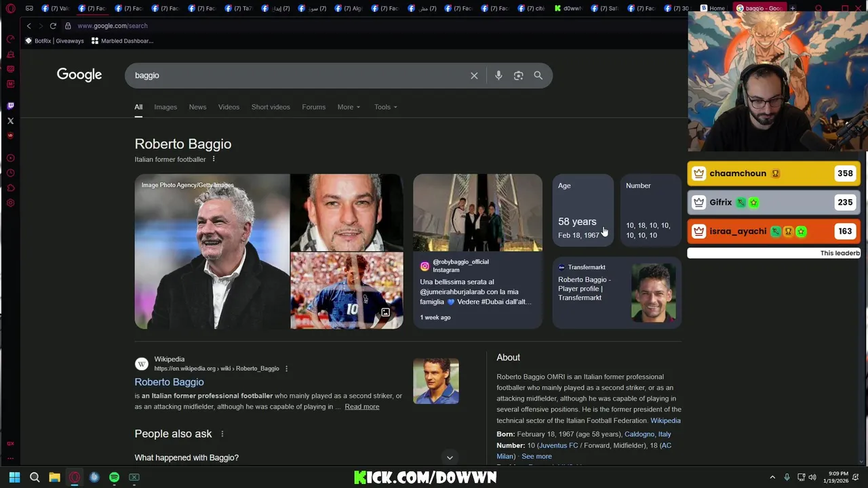
Task: Open People also ask options dots
Action: (222, 434)
